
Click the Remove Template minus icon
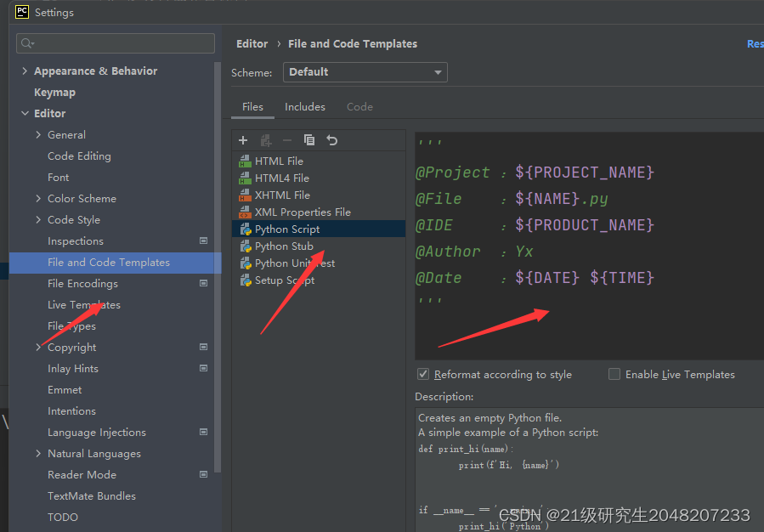pos(287,140)
